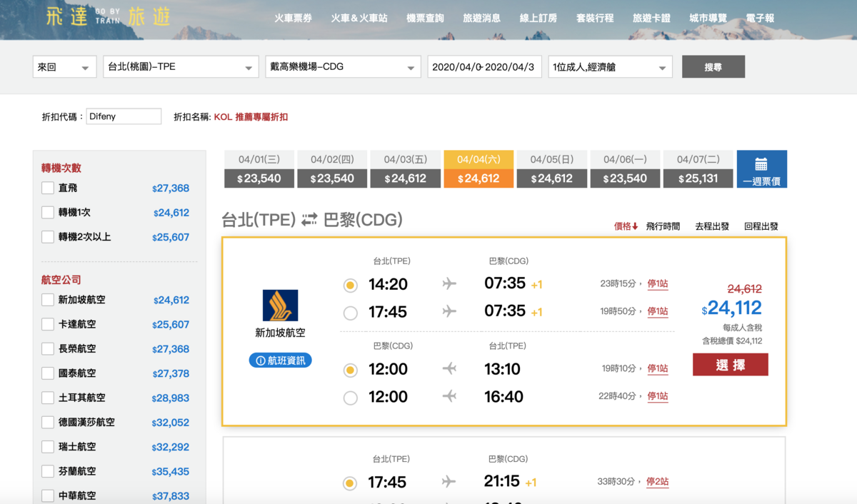Screen dimensions: 857x504
Task: Check the 國泰航空 airline filter
Action: click(x=48, y=373)
